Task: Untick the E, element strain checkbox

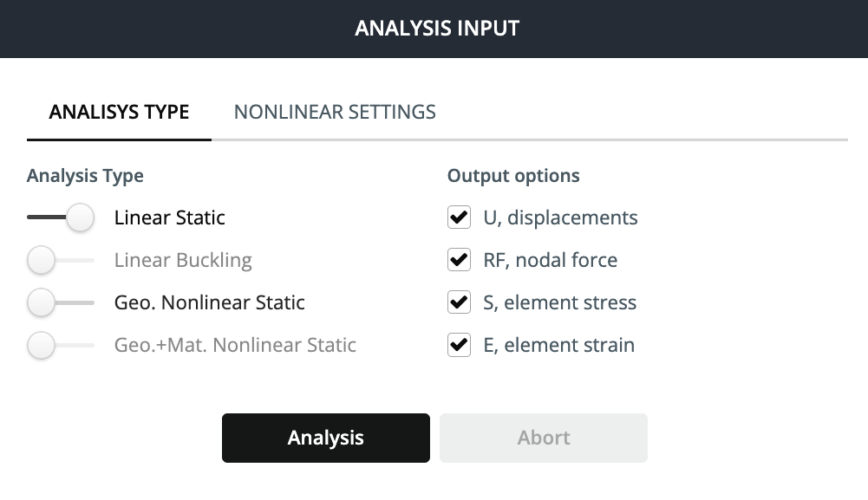Action: 459,345
